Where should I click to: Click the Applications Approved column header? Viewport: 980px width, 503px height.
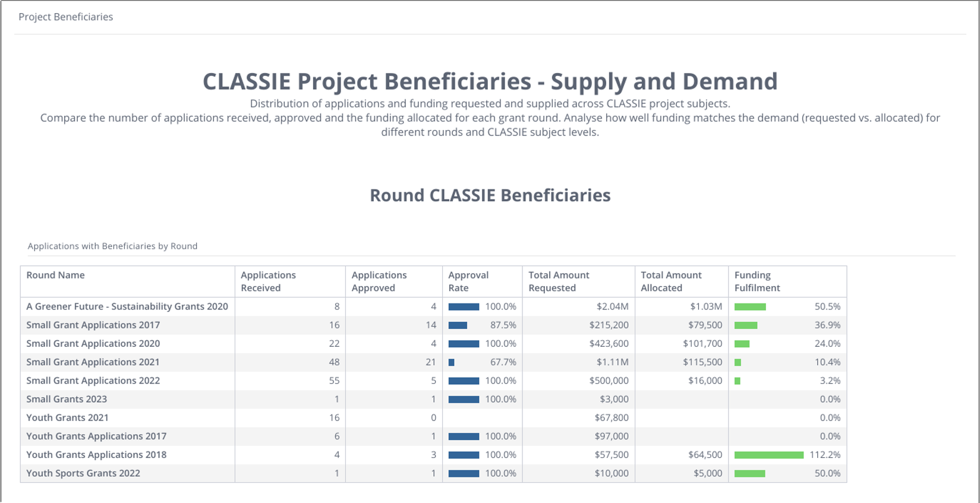[379, 281]
